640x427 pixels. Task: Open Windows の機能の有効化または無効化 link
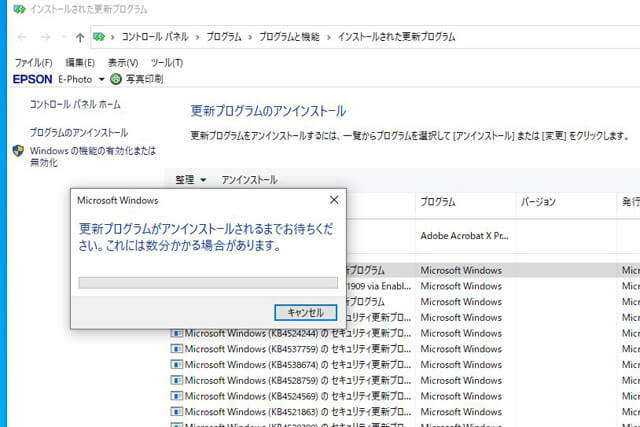93,157
